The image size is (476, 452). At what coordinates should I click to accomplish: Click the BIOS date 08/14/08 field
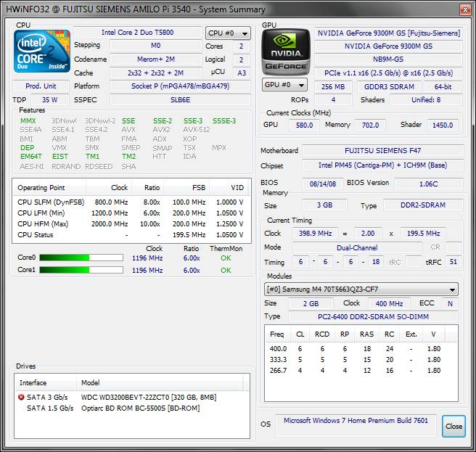coord(323,184)
